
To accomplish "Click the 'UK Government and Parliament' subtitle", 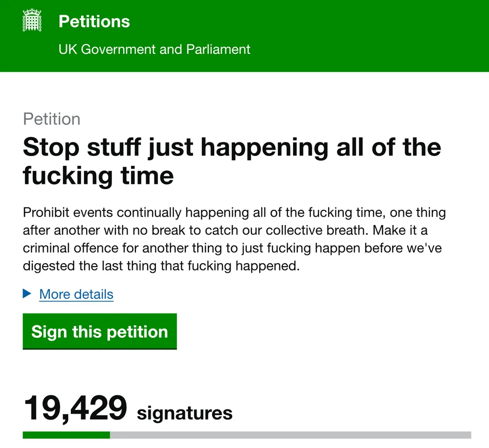I will (x=154, y=49).
